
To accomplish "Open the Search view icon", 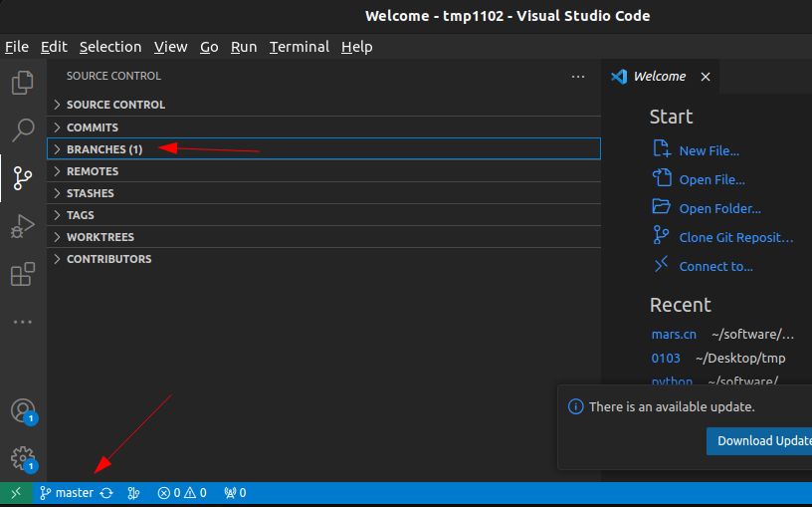I will click(22, 129).
